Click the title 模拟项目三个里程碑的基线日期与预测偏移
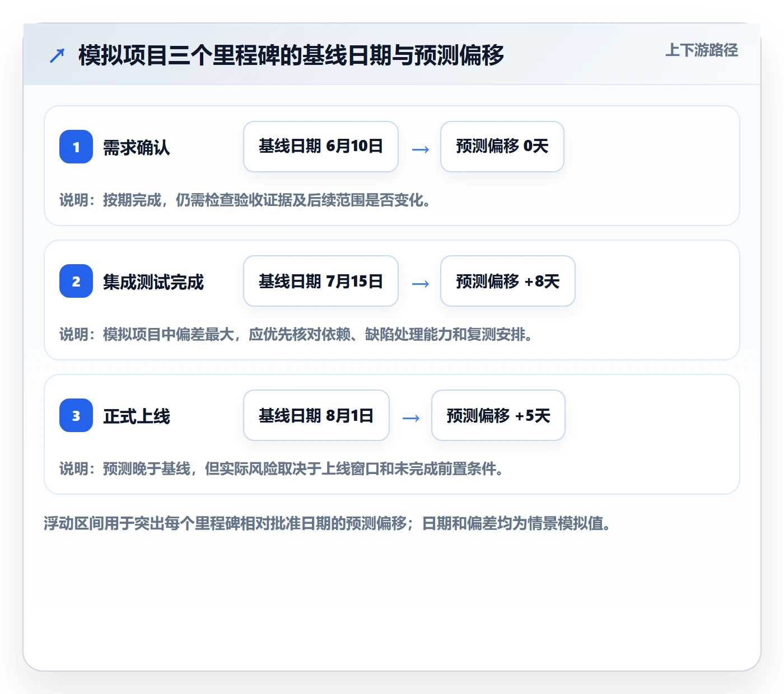The height and width of the screenshot is (694, 784). (x=291, y=55)
